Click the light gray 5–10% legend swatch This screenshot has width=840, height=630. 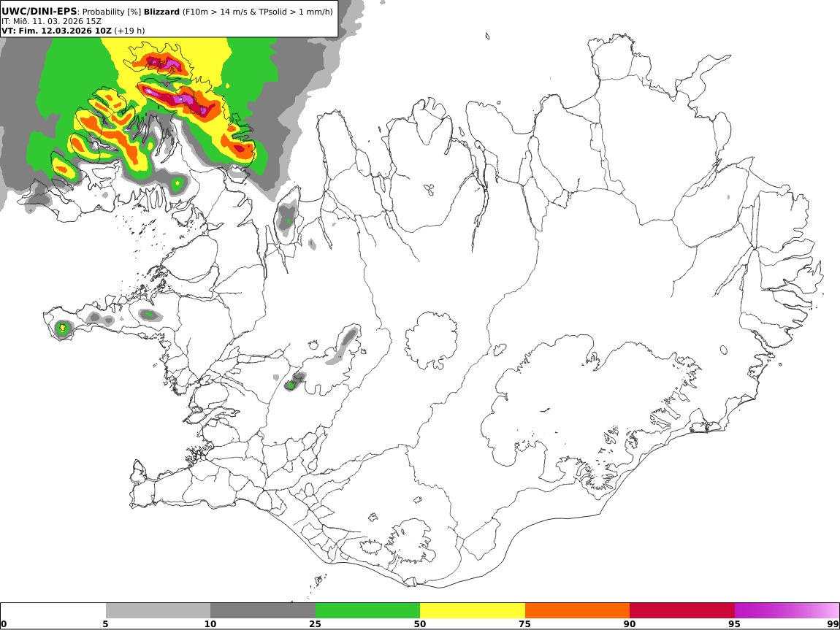[158, 610]
